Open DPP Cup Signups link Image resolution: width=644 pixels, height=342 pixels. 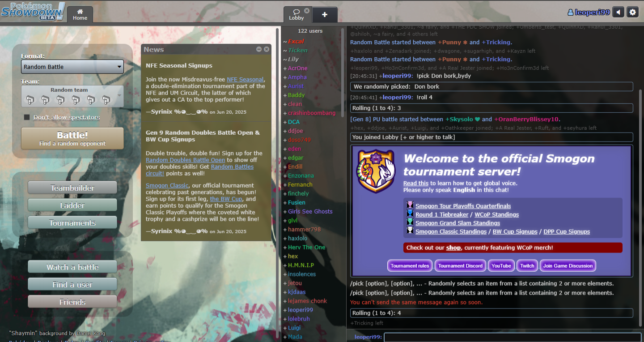point(567,231)
